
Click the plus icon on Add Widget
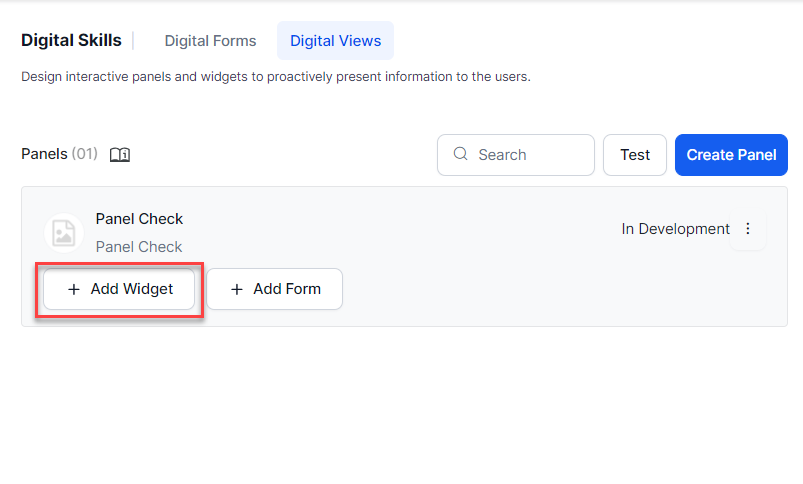click(x=73, y=289)
